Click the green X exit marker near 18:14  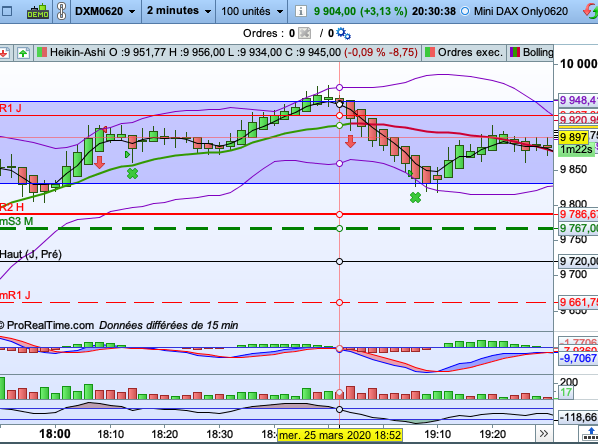[132, 174]
